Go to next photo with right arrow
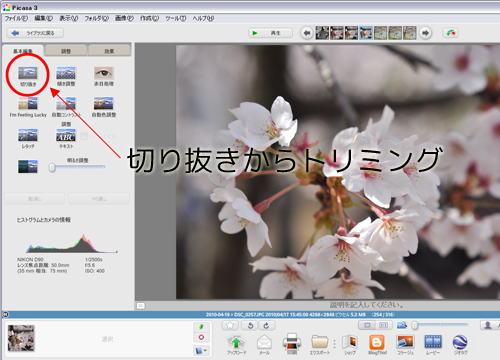This screenshot has height=360, width=500. (425, 33)
